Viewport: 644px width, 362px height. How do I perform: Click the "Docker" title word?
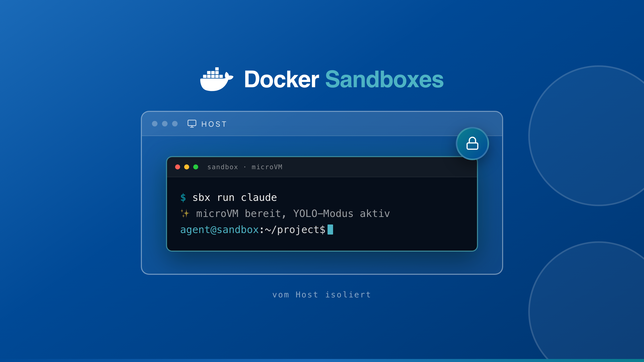pos(281,79)
